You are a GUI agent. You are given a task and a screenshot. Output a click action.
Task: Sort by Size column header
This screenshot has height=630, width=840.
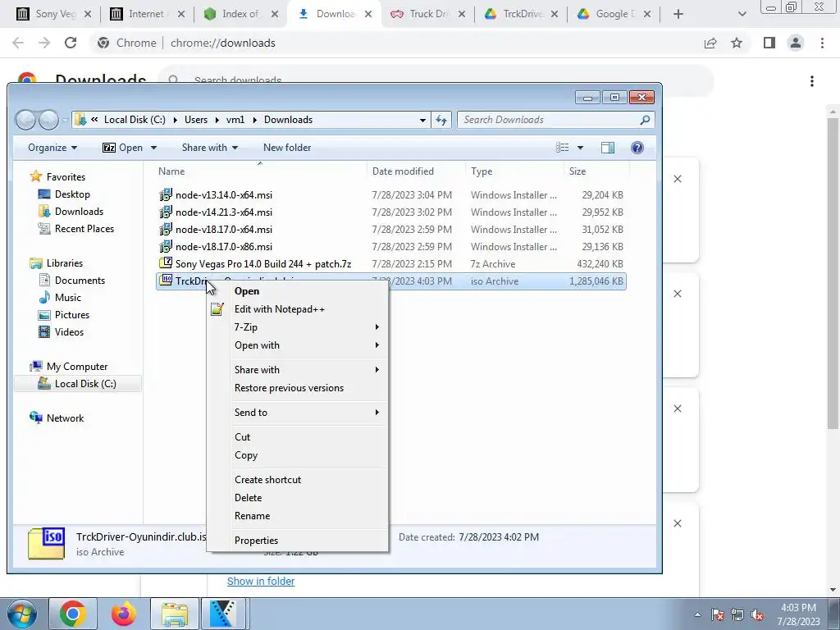tap(577, 171)
